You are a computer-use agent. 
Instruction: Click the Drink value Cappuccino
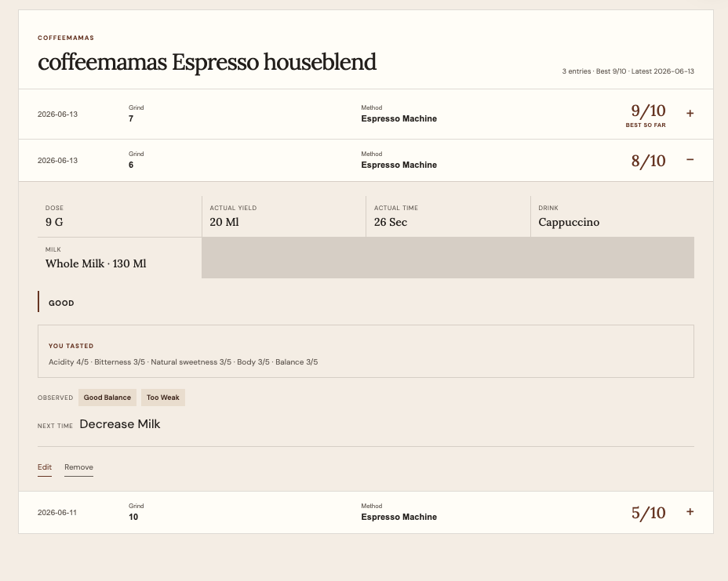tap(569, 222)
